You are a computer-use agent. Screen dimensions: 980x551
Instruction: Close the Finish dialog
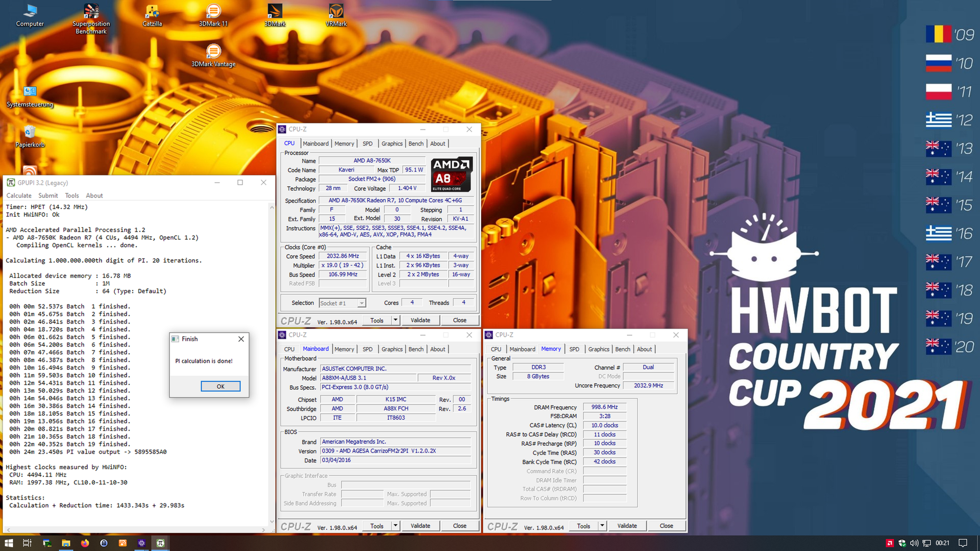241,339
